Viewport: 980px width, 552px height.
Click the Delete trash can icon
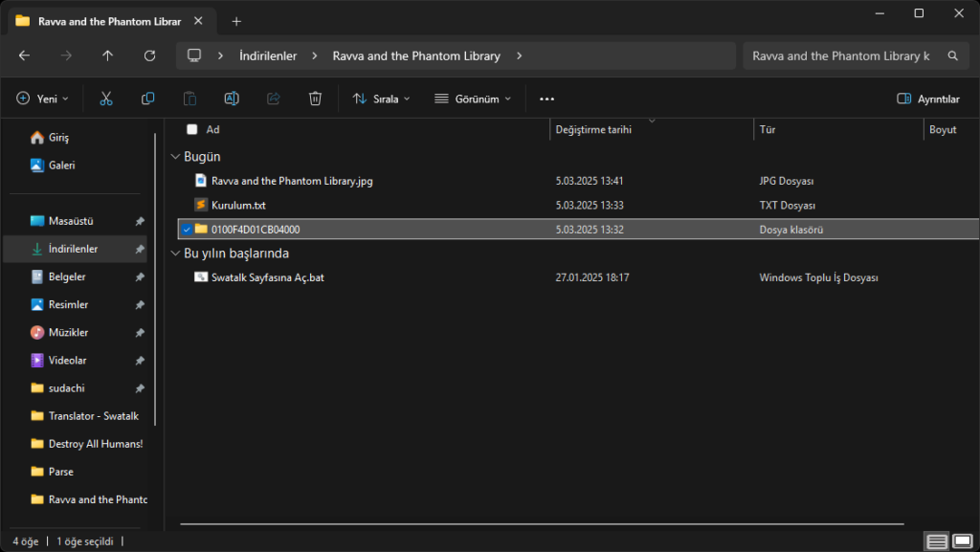(315, 99)
